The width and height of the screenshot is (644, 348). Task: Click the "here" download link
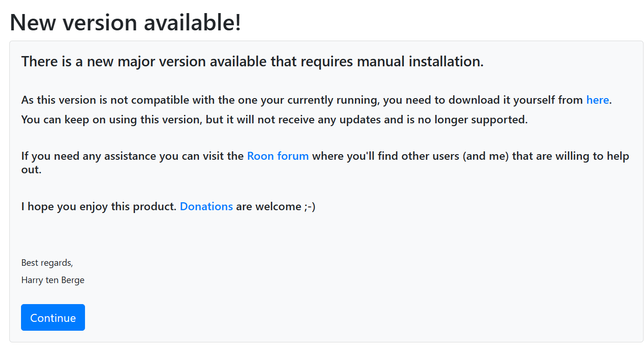pyautogui.click(x=597, y=100)
